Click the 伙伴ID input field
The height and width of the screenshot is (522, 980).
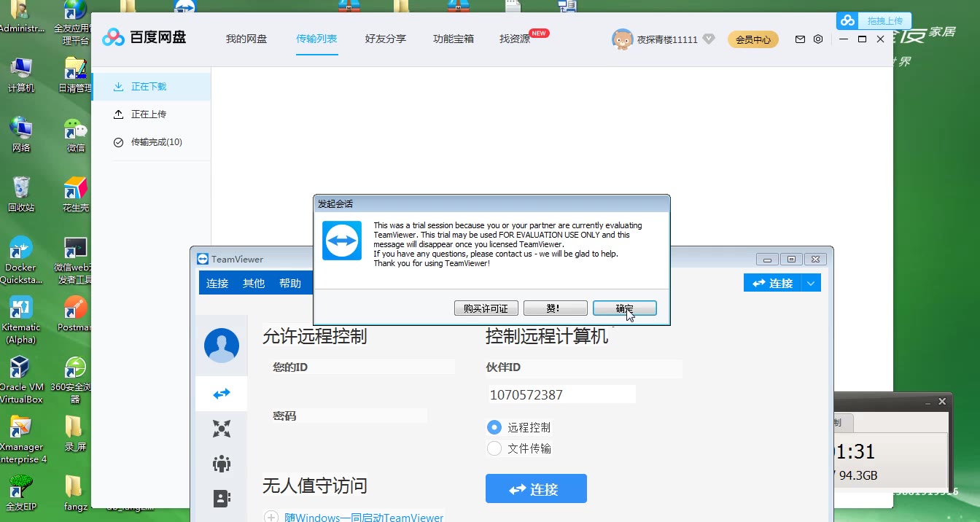coord(561,394)
